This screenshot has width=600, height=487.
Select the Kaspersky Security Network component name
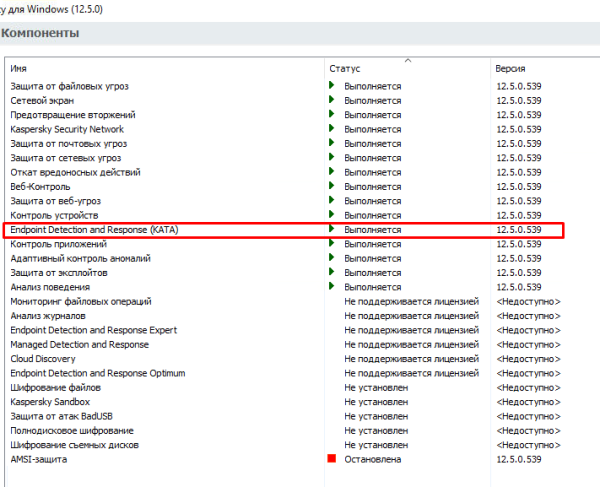click(x=67, y=129)
